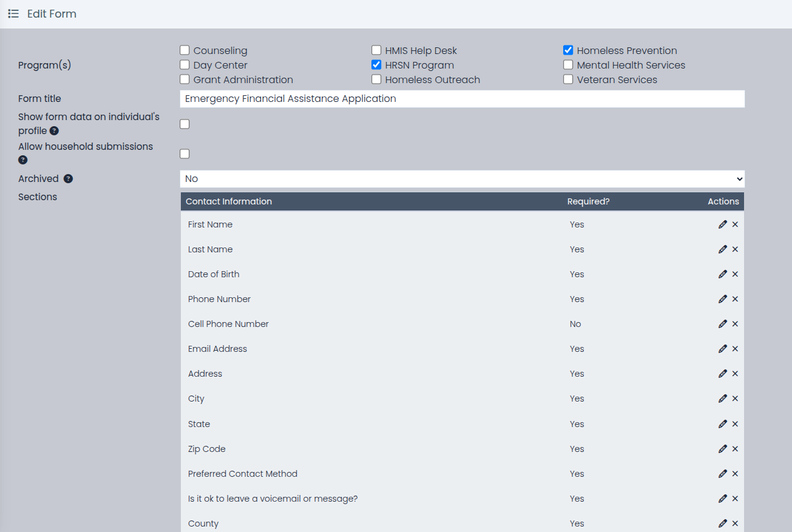Click the list icon beside Edit Form
The image size is (792, 532).
click(13, 13)
